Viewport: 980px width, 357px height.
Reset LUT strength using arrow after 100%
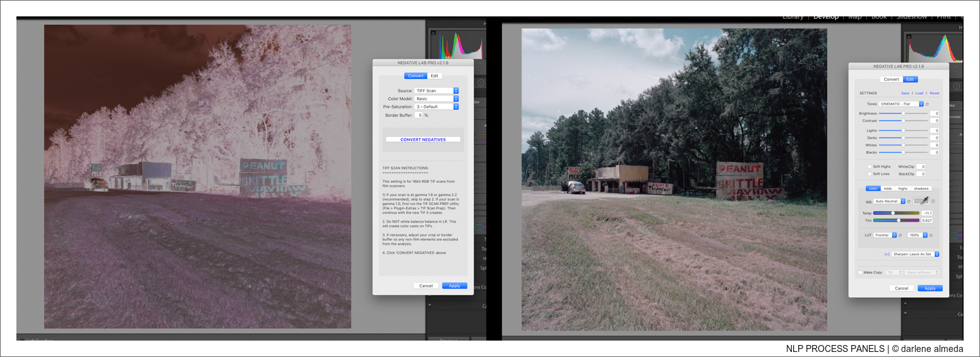[x=931, y=235]
